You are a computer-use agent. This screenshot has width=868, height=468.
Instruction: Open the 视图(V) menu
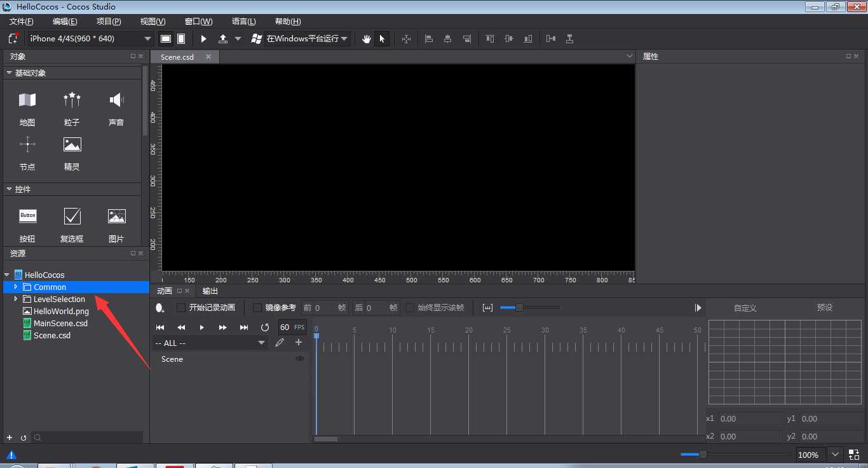click(153, 22)
